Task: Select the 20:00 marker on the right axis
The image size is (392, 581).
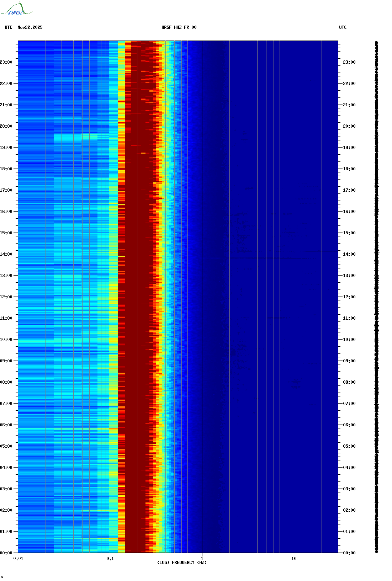Action: 349,126
